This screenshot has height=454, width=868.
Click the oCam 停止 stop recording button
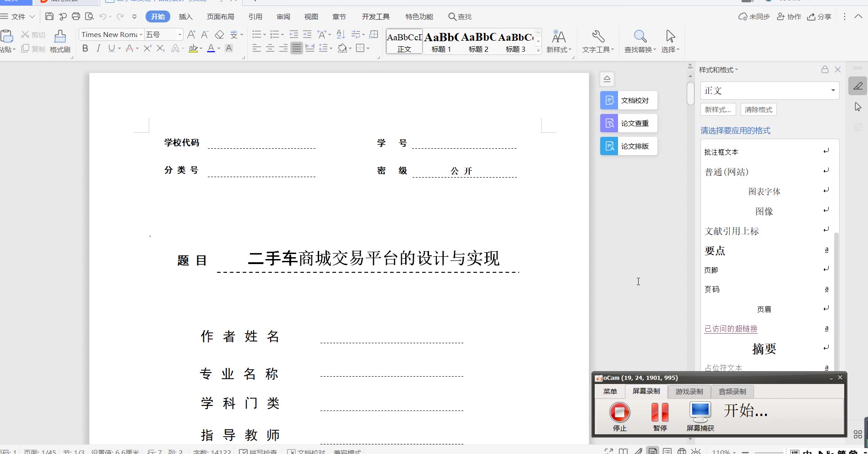619,412
